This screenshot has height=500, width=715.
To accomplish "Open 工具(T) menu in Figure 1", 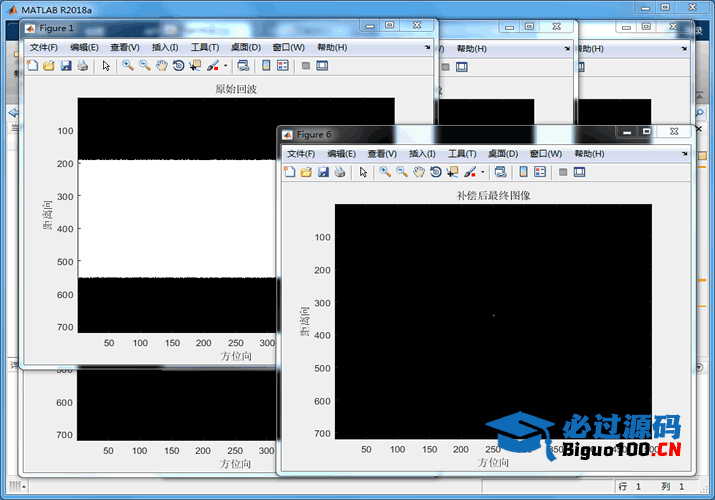I will 205,47.
